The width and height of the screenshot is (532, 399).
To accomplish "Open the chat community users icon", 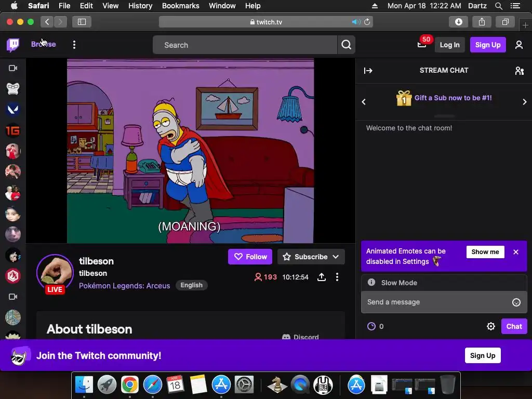I will (519, 71).
